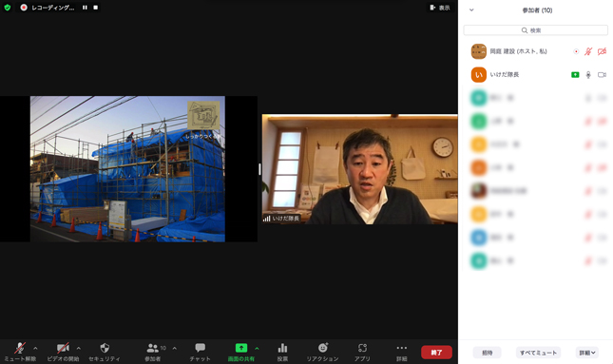This screenshot has height=364, width=613.
Task: Start camera with ビデオの開始 button
Action: pos(63,352)
